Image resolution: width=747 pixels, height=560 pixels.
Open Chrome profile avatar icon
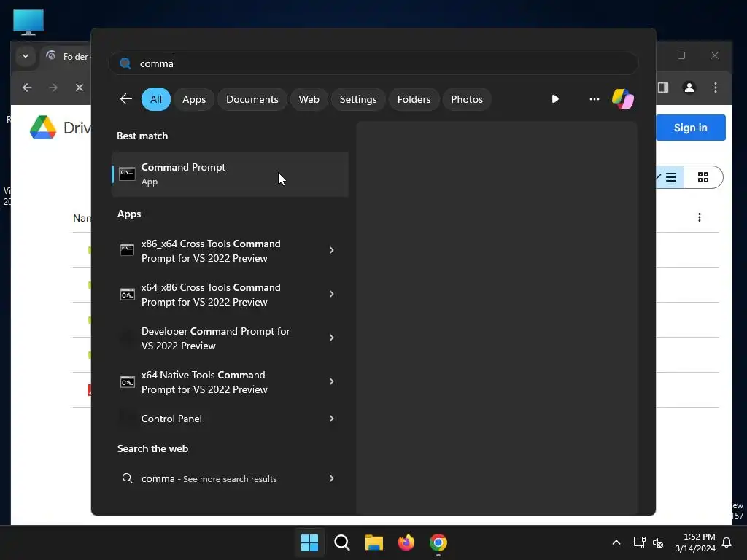pyautogui.click(x=689, y=87)
